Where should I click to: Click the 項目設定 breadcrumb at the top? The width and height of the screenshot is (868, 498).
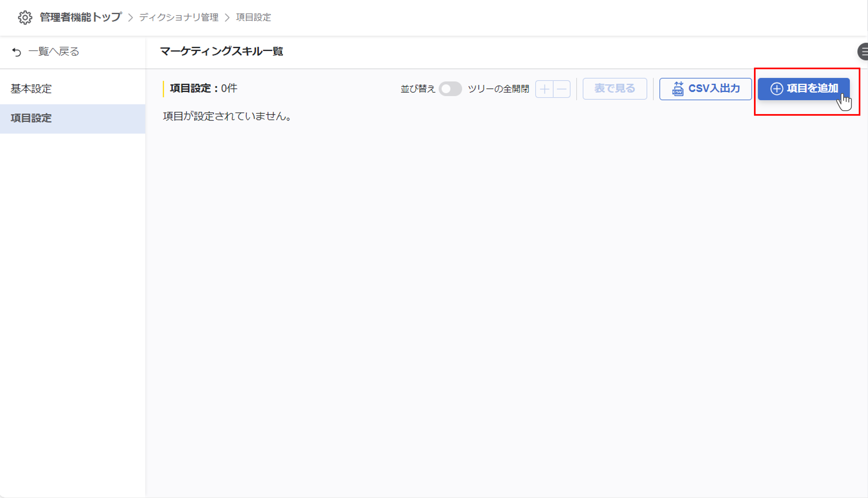click(253, 18)
